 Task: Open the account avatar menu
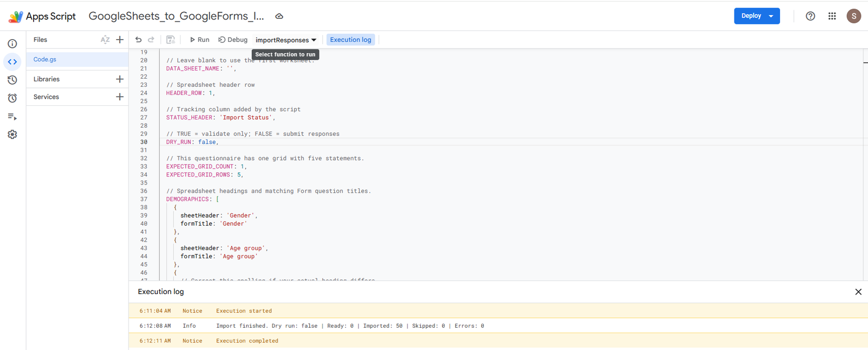click(853, 16)
